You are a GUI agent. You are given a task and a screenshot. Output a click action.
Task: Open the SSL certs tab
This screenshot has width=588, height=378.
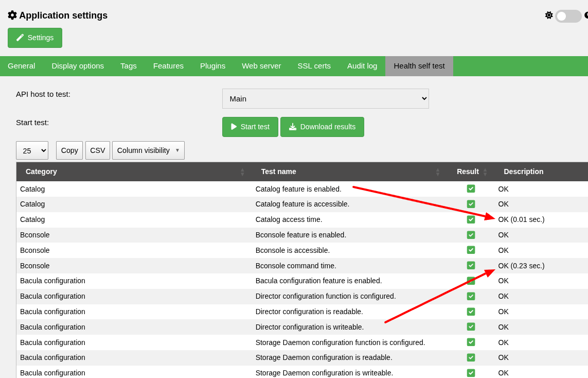(x=314, y=66)
